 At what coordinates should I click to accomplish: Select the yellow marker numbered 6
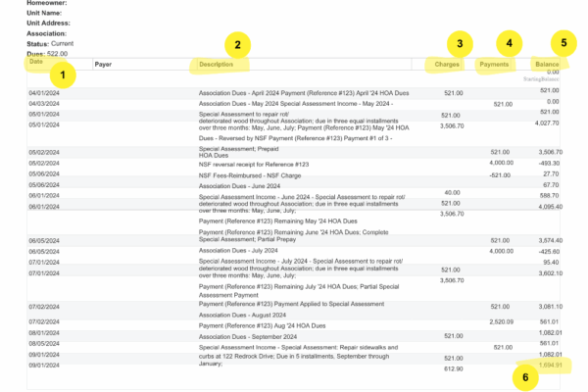[x=528, y=376]
